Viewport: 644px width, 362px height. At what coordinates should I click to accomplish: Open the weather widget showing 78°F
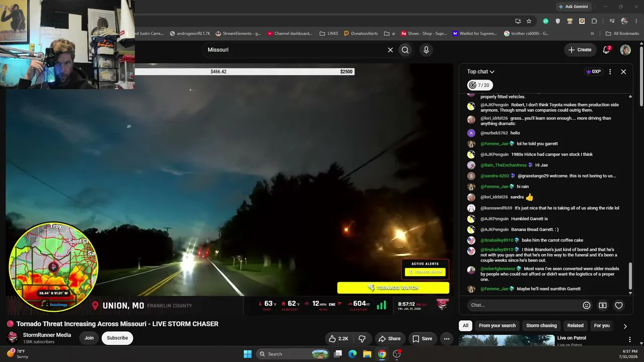click(18, 354)
